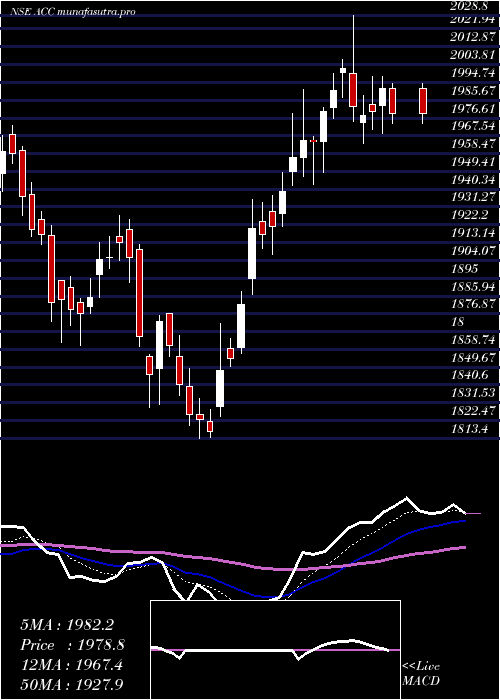The height and width of the screenshot is (700, 500).
Task: Select the 2003.81 price axis label
Action: pyautogui.click(x=474, y=54)
